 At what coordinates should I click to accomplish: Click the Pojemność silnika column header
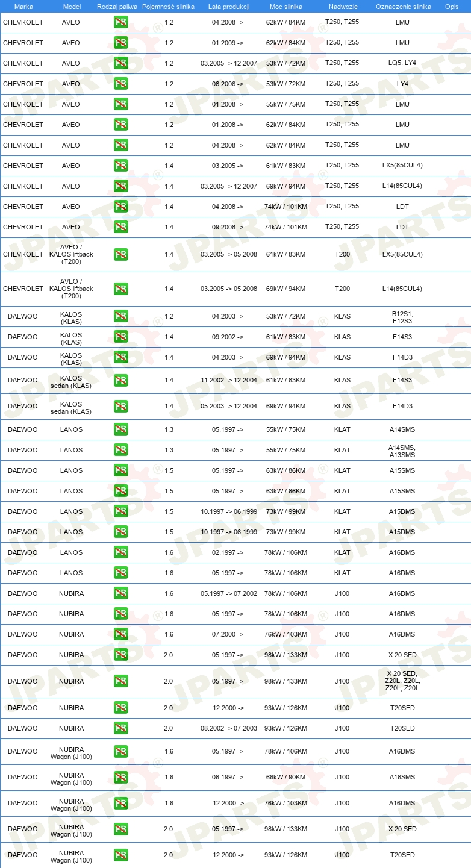[169, 7]
